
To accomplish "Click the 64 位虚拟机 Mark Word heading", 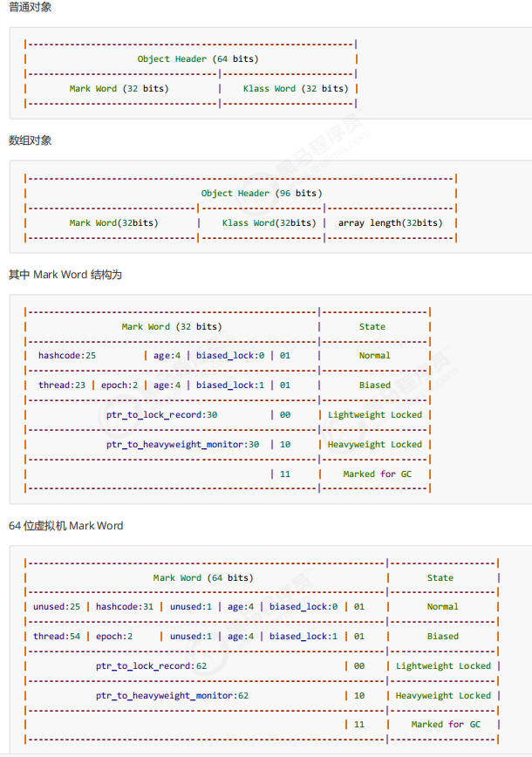I will click(66, 526).
